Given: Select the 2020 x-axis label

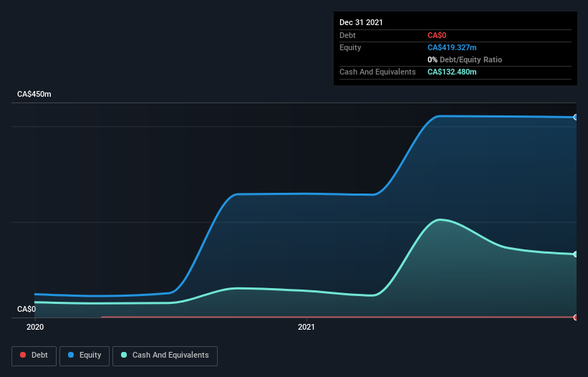Looking at the screenshot, I should (35, 327).
